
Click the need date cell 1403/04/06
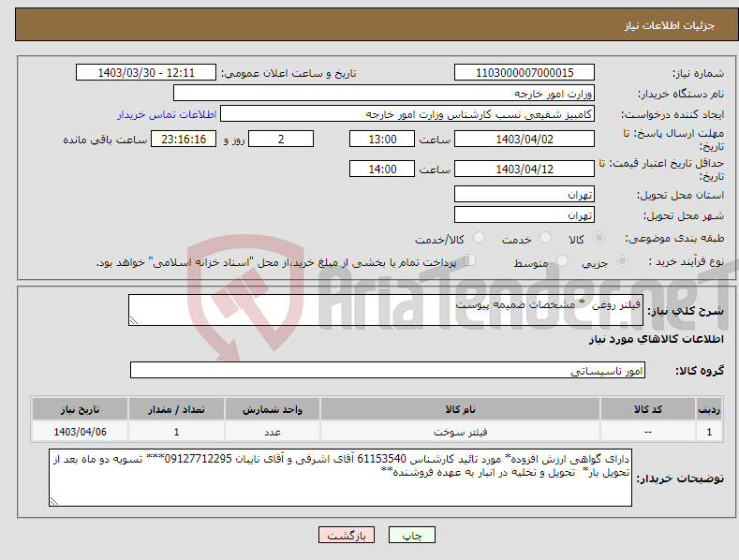(x=80, y=432)
